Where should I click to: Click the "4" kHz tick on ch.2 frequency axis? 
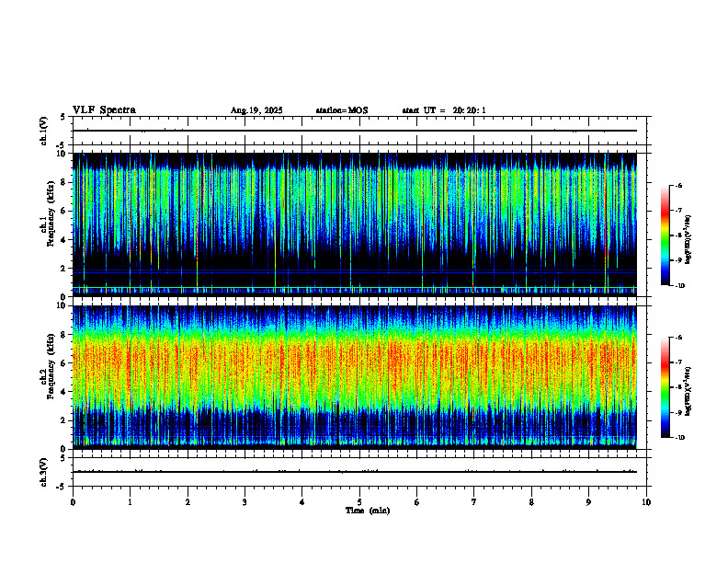[64, 392]
